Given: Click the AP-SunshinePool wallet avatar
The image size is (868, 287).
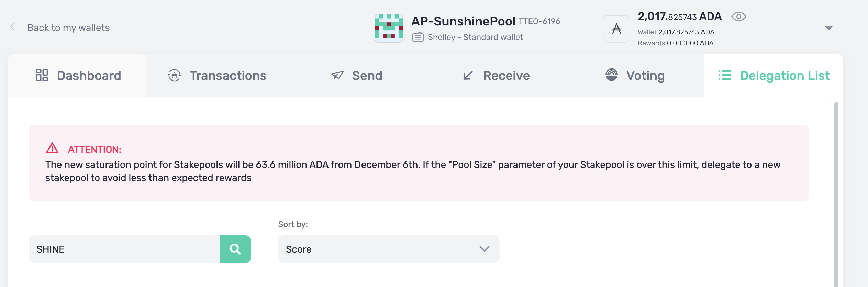Looking at the screenshot, I should tap(389, 28).
